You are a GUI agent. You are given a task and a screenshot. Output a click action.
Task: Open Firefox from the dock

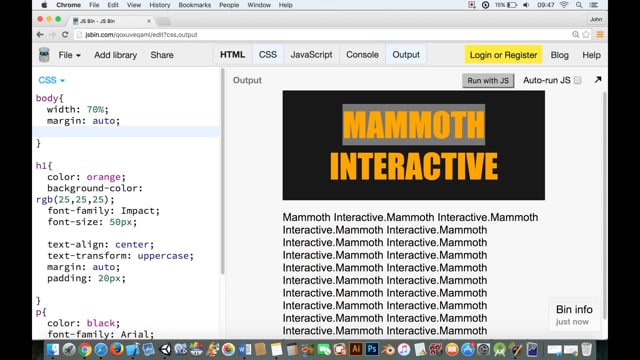coord(117,349)
